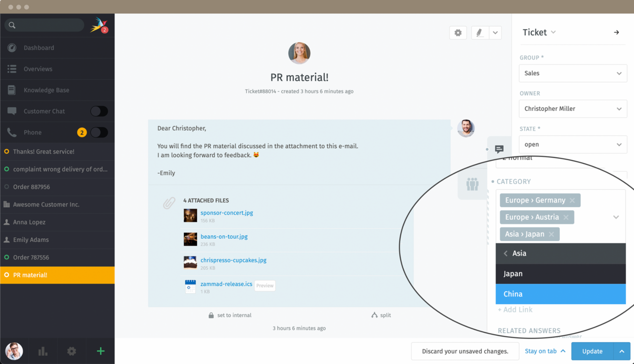Click the article sender avatar
634x364 pixels.
point(466,128)
